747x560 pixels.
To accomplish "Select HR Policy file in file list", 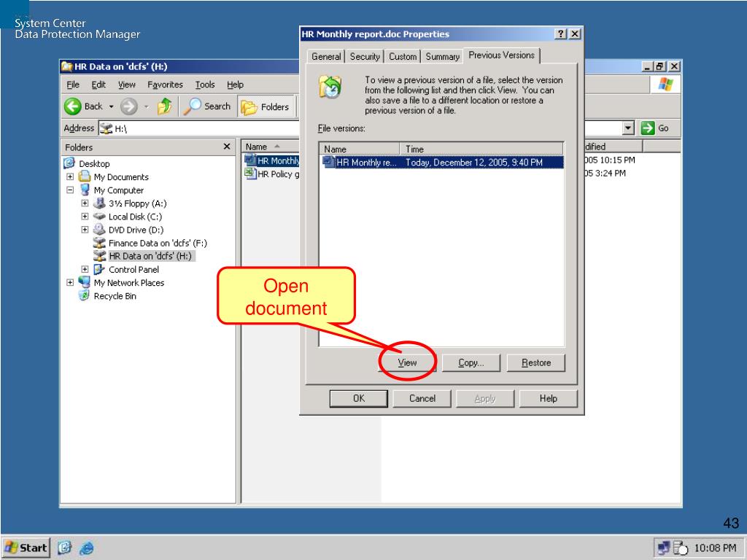I will (x=272, y=174).
